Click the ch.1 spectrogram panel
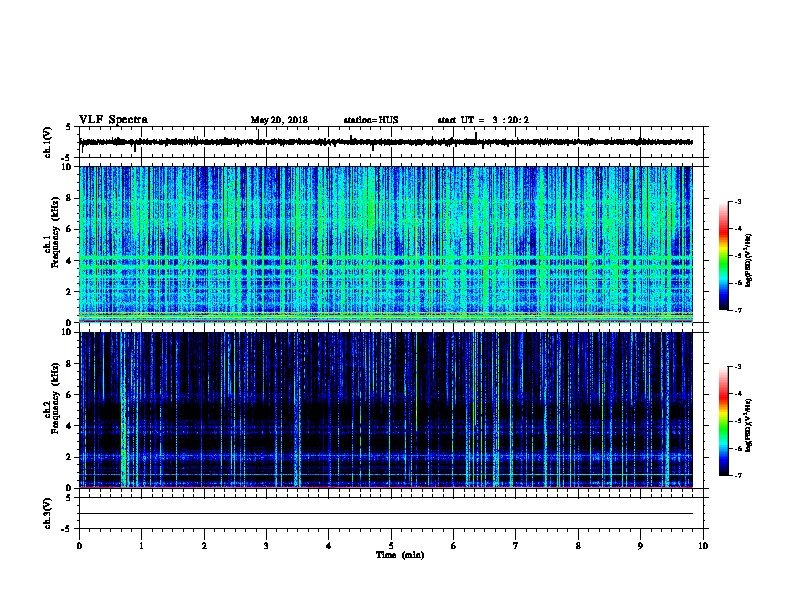 pyautogui.click(x=386, y=244)
